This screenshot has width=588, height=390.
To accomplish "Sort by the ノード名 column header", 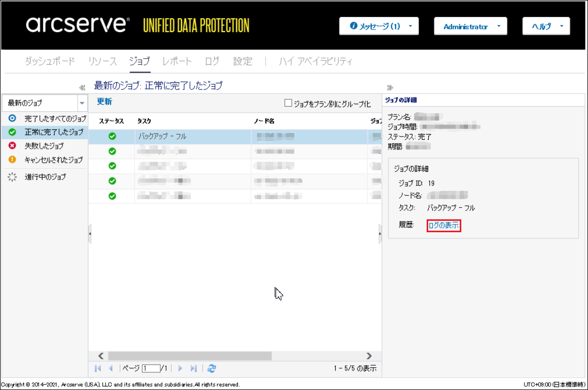I will tap(264, 121).
